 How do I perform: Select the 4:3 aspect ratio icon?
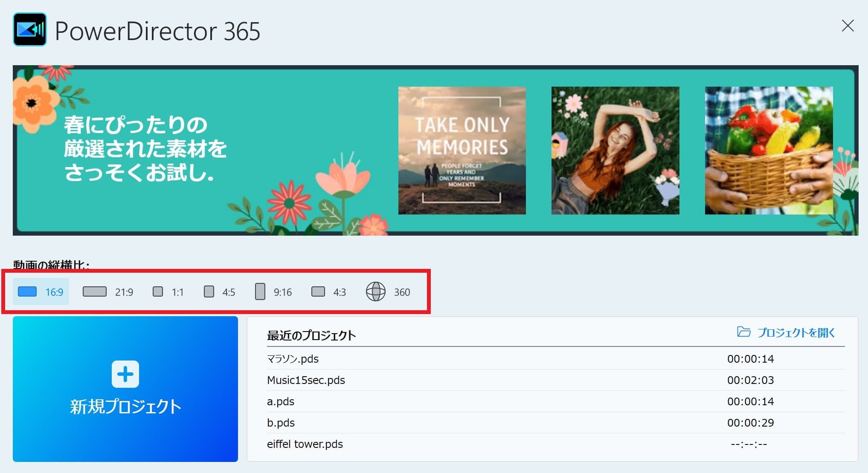click(x=318, y=292)
